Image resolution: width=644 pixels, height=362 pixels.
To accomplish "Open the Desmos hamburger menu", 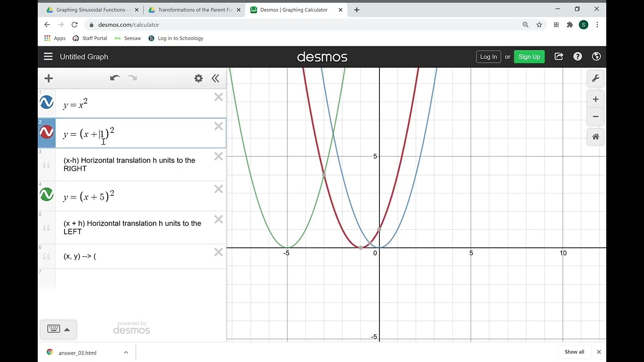I will tap(48, 57).
